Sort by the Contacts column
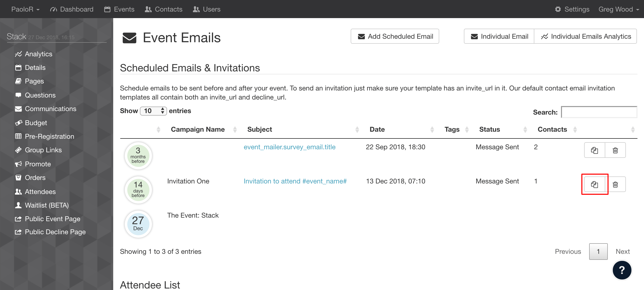The image size is (644, 290). [552, 129]
